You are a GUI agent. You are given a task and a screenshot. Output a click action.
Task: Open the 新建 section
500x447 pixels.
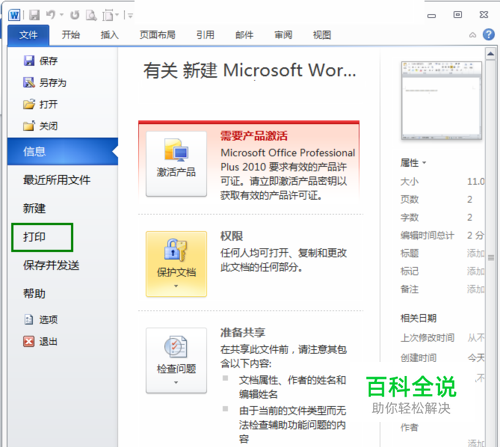pyautogui.click(x=34, y=208)
